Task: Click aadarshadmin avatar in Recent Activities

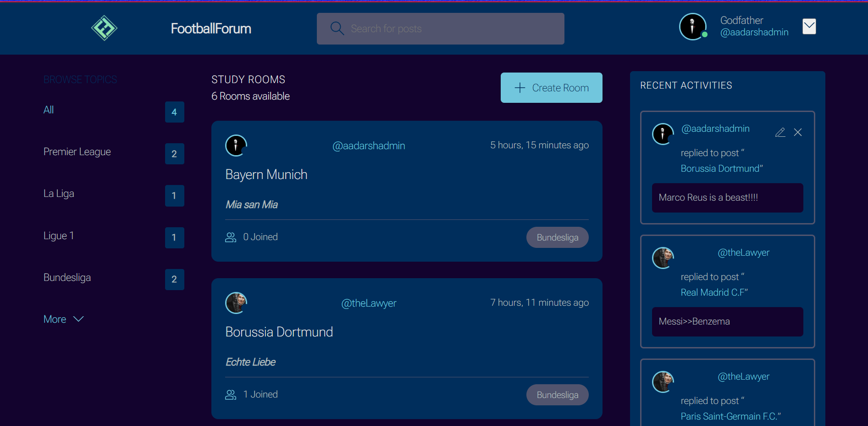Action: click(x=663, y=134)
